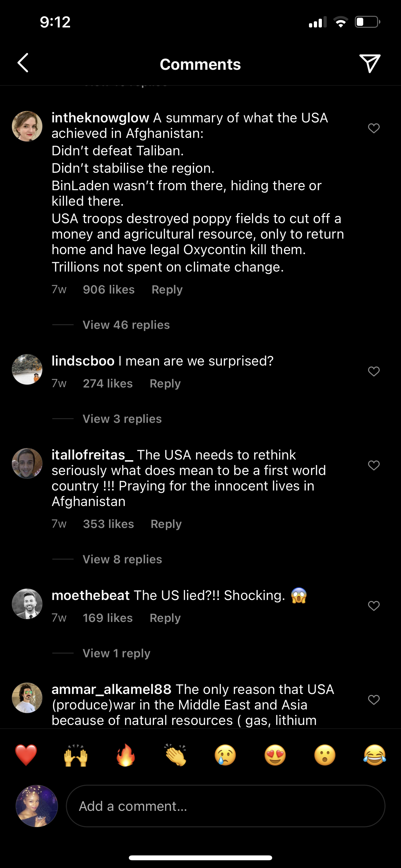Tap the Add a comment field
The height and width of the screenshot is (868, 401).
tap(225, 806)
